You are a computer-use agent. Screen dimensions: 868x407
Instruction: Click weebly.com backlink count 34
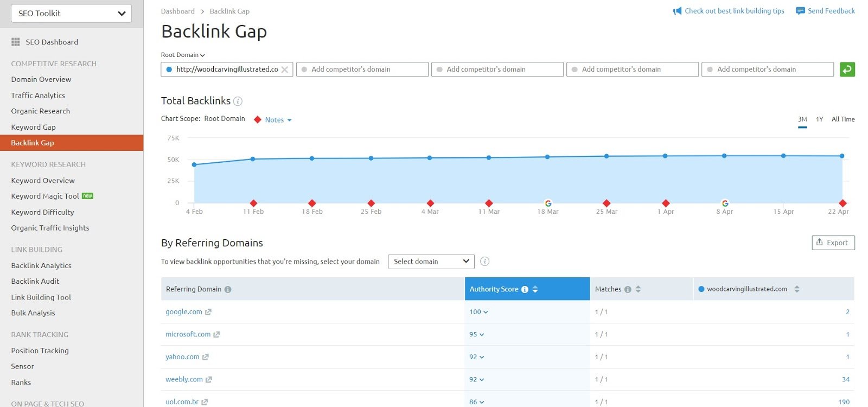pos(846,379)
